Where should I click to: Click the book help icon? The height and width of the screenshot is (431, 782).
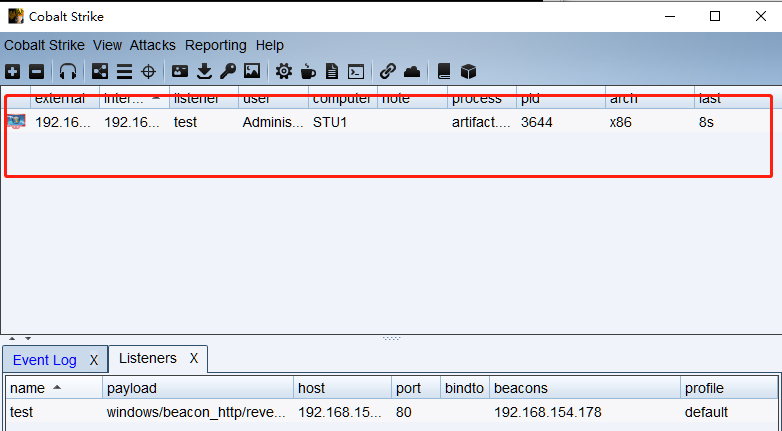(444, 72)
